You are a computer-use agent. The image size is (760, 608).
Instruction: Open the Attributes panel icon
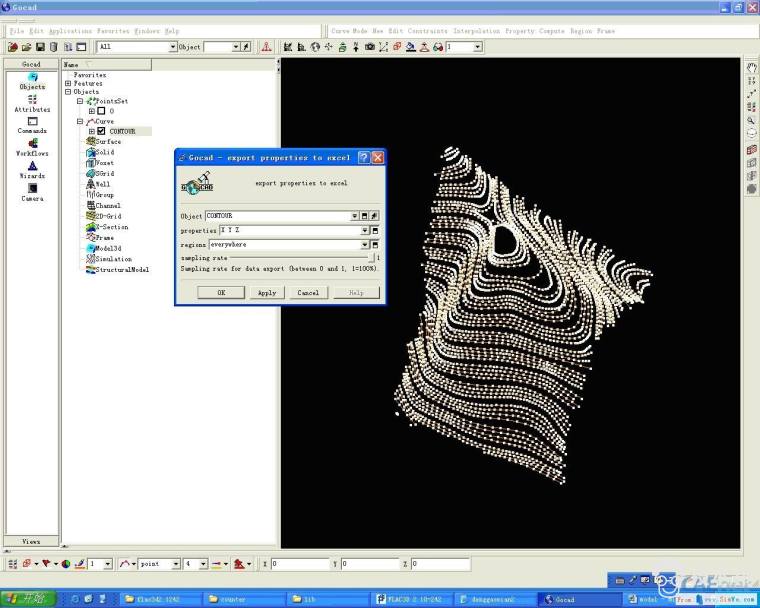[x=32, y=102]
